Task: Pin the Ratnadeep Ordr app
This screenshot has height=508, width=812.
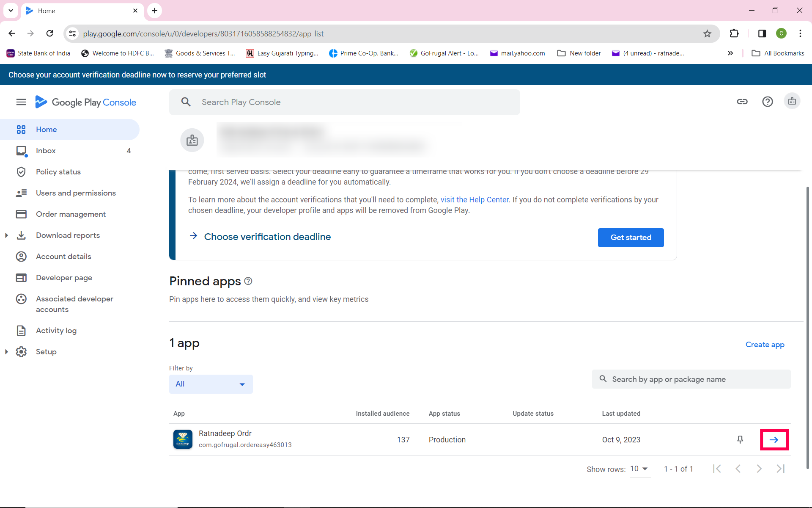Action: 740,439
